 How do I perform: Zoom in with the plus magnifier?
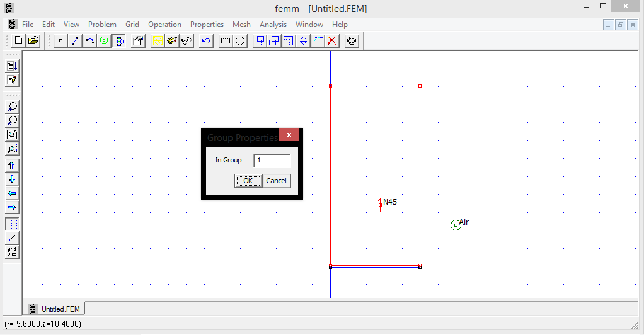pyautogui.click(x=12, y=107)
